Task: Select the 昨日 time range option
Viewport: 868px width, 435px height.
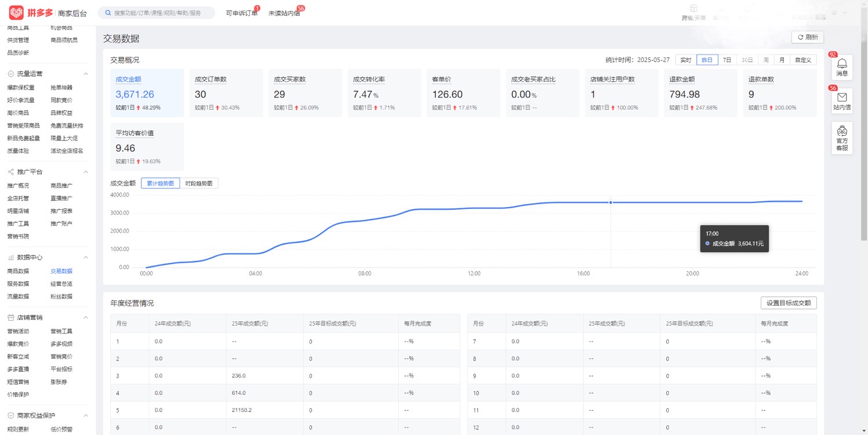Action: click(707, 60)
